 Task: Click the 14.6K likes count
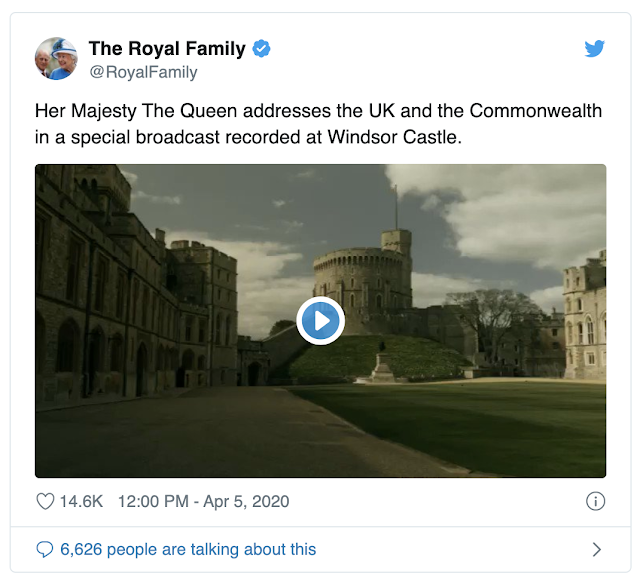[x=81, y=501]
